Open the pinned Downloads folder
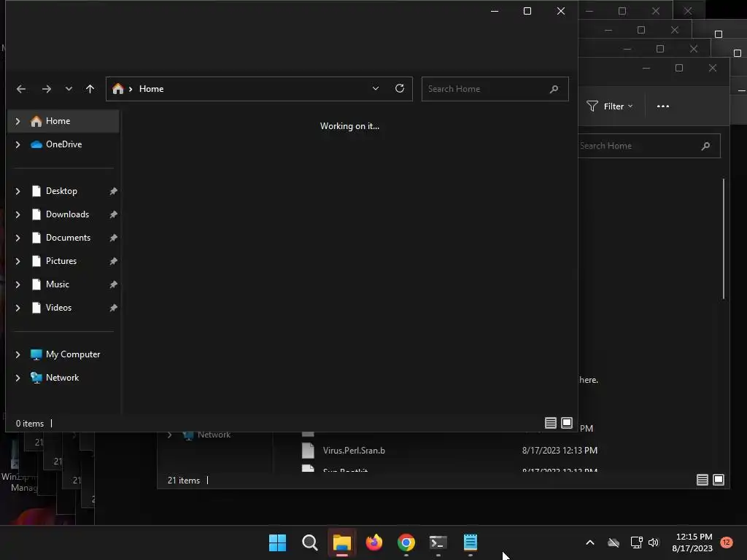 pos(67,214)
